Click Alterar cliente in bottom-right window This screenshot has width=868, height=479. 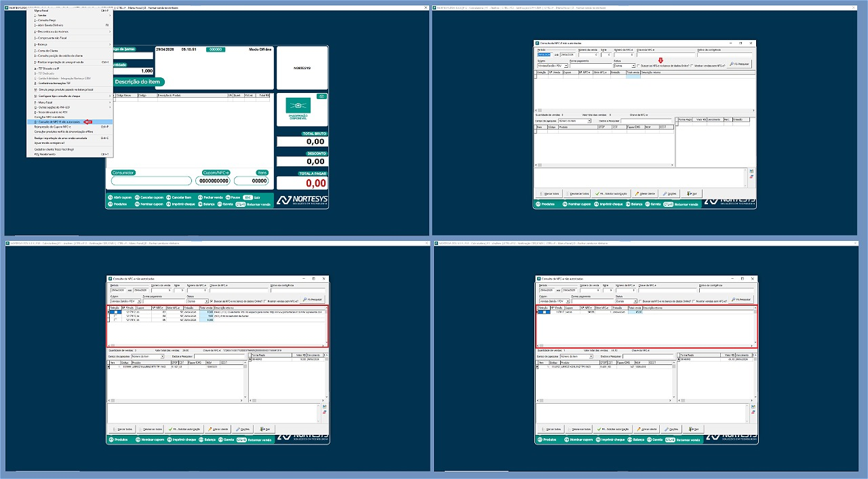(x=646, y=429)
